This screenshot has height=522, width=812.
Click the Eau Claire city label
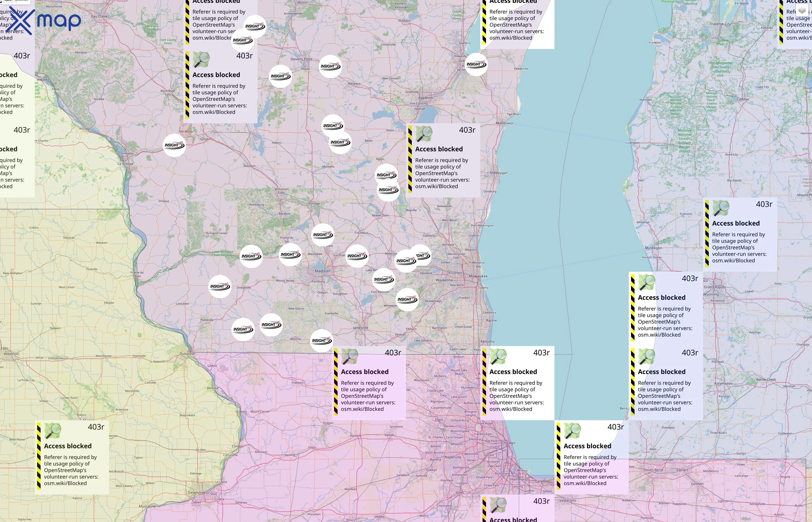99,16
